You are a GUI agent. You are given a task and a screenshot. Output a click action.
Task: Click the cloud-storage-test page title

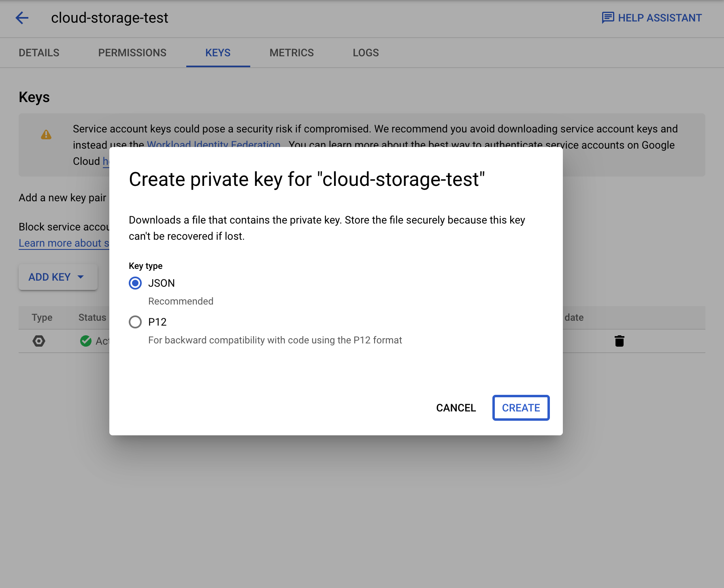[x=110, y=18]
